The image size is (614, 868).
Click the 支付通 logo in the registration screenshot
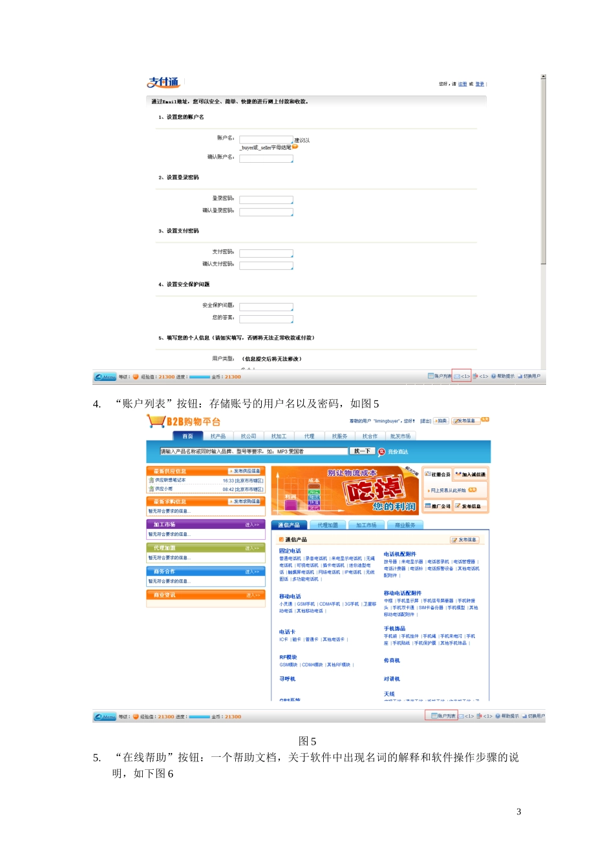[164, 82]
